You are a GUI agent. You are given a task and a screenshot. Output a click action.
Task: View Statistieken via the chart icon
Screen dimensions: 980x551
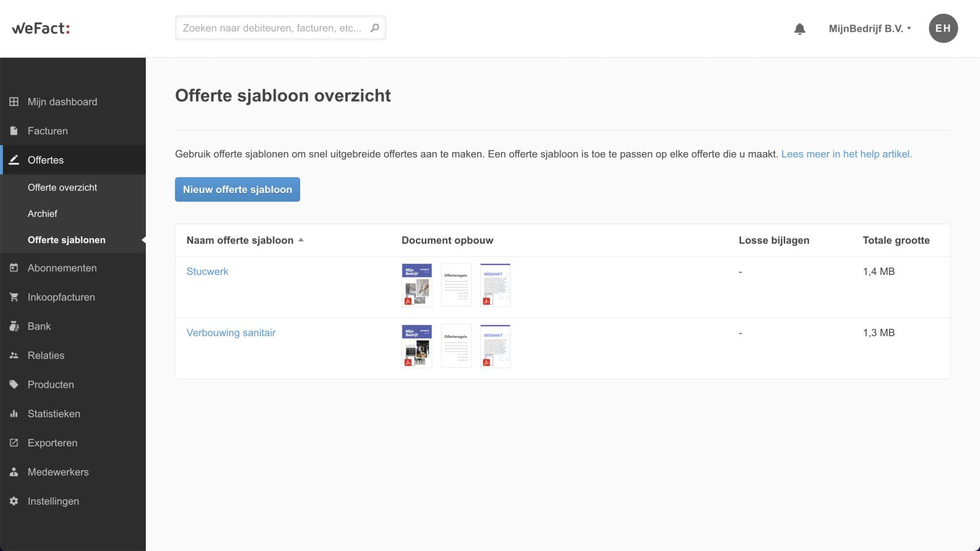(x=13, y=414)
